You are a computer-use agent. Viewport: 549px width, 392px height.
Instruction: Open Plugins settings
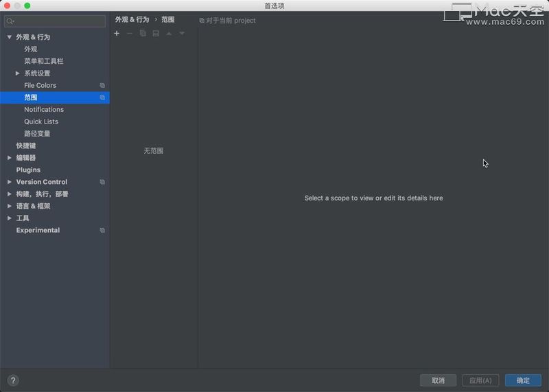(28, 170)
